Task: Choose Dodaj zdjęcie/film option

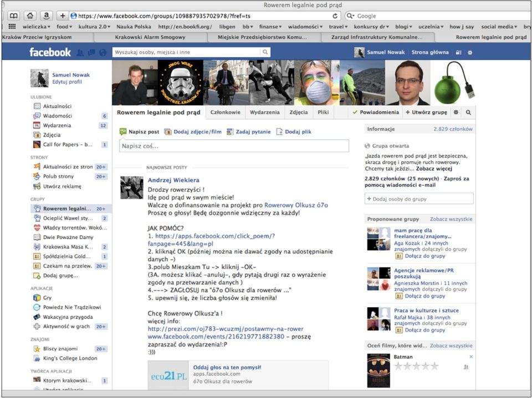Action: pos(193,131)
